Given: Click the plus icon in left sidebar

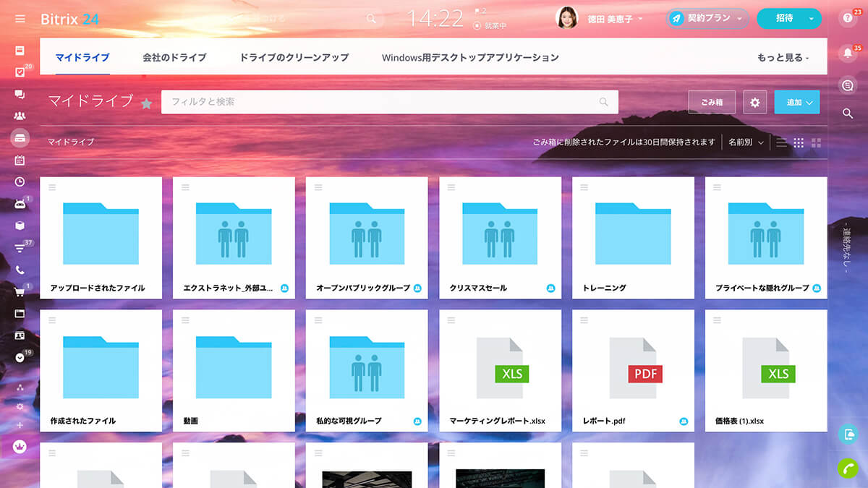Looking at the screenshot, I should (20, 425).
